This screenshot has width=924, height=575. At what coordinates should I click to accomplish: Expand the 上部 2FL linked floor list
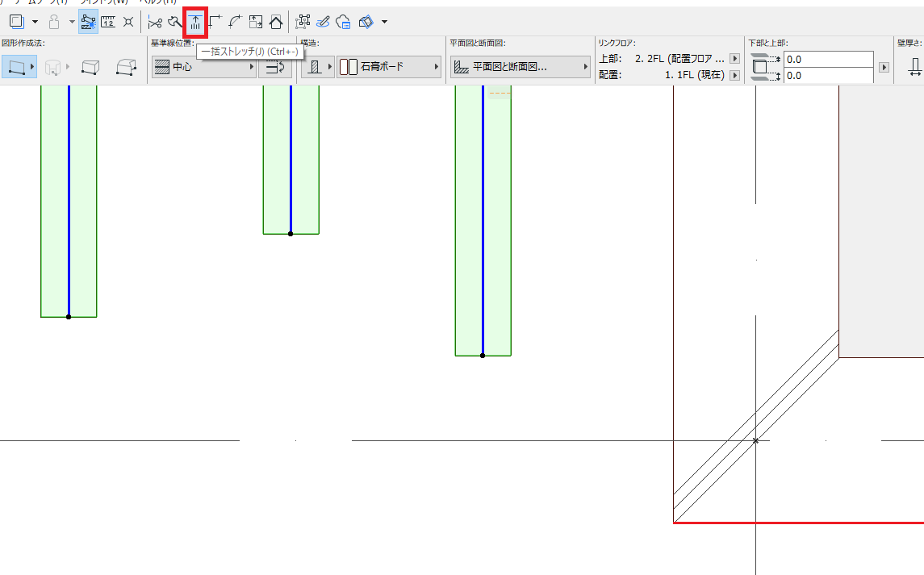[734, 58]
